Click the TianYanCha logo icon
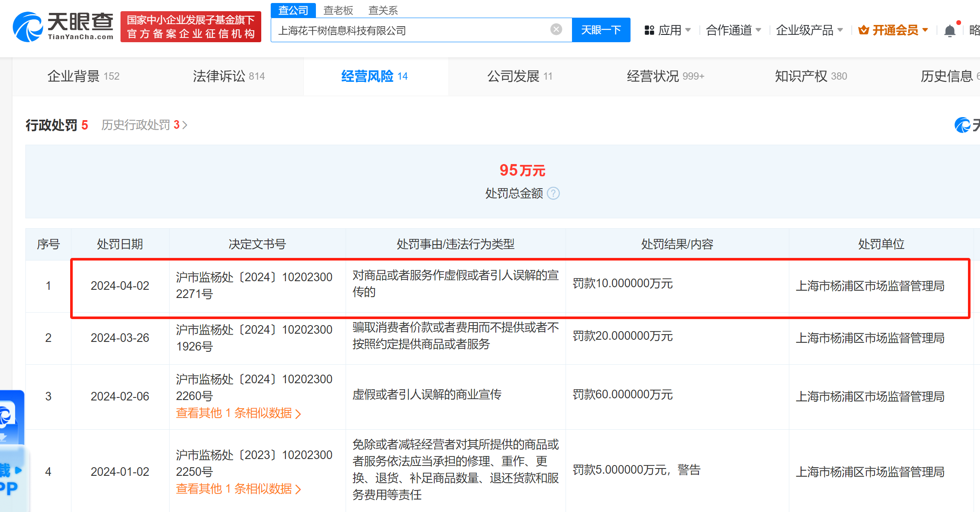980x512 pixels. [28, 27]
